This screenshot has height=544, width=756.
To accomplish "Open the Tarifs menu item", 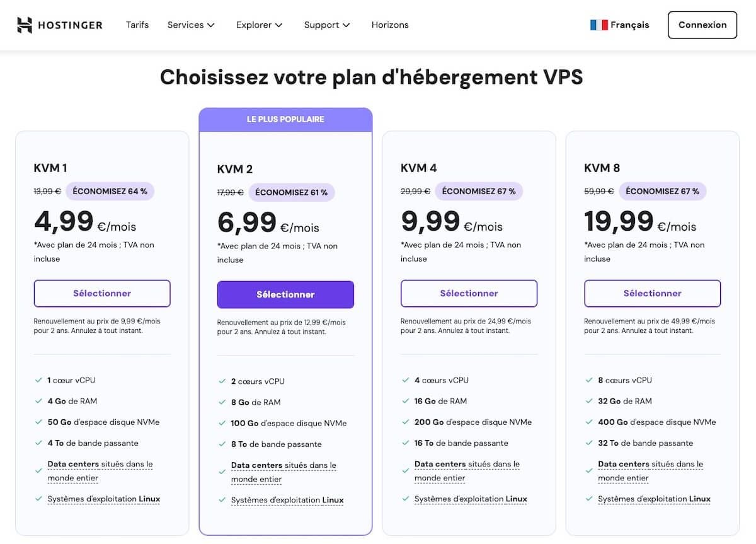I will (x=137, y=25).
